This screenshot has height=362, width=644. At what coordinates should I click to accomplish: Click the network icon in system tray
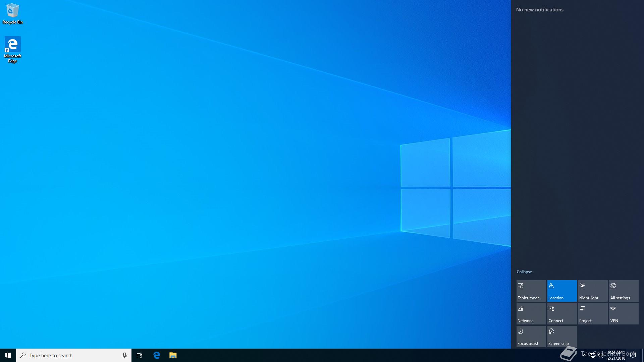593,355
